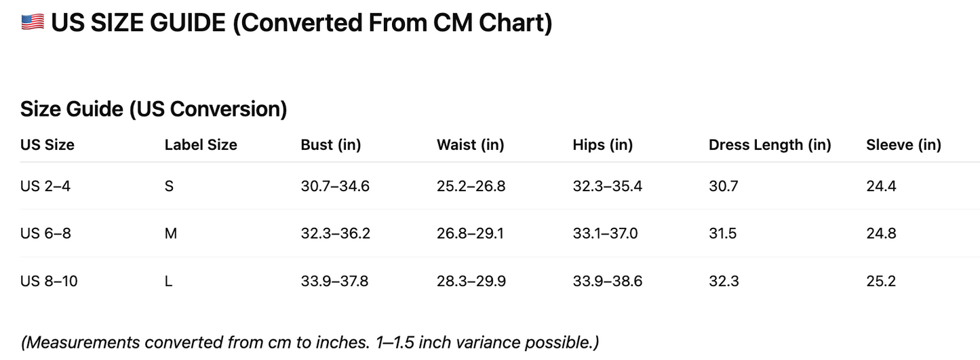Click the Dress Length (in) header
Viewport: 980px width, 360px height.
(x=770, y=144)
